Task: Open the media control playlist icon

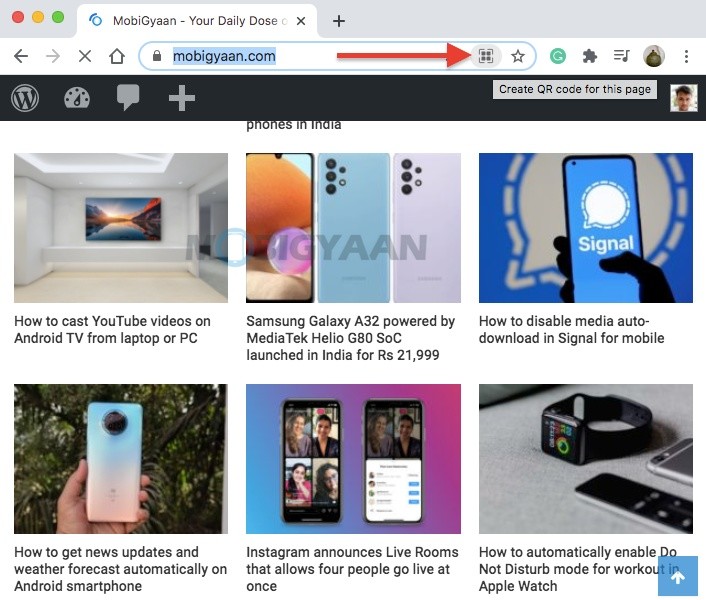Action: (621, 56)
